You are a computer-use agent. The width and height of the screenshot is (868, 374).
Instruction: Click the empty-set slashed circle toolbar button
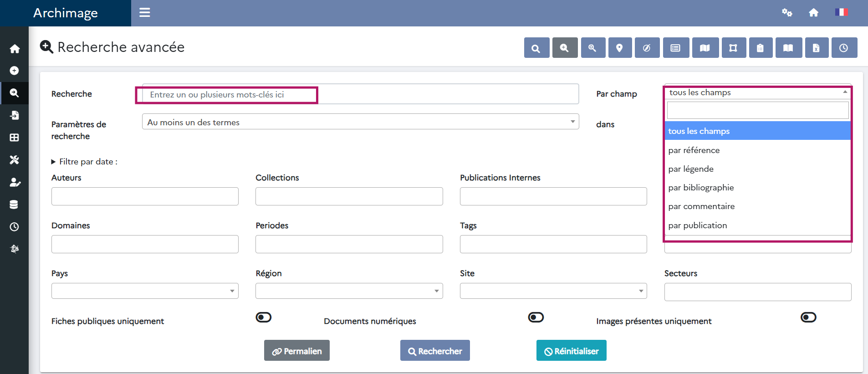[x=647, y=48]
